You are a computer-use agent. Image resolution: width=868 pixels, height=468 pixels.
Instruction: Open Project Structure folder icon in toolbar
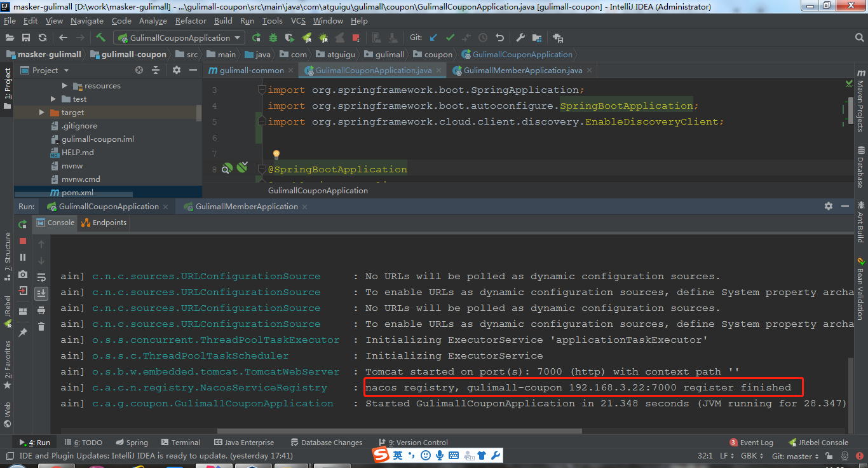coord(537,38)
